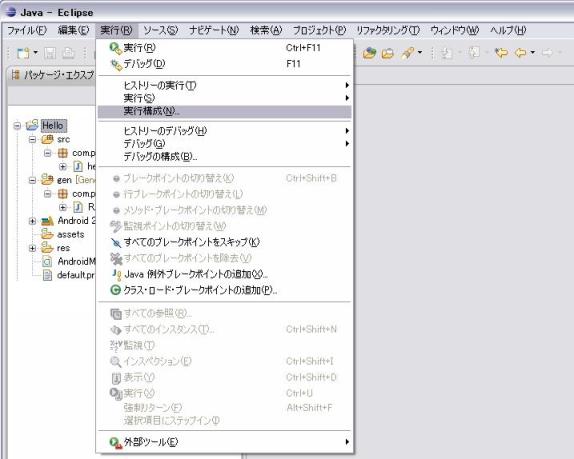Expand the Java file under src

tap(63, 167)
